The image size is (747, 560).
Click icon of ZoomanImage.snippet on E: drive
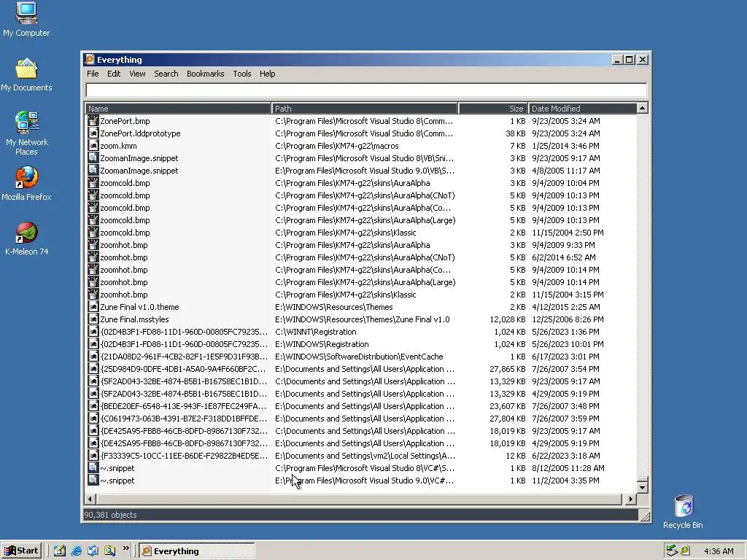click(93, 171)
